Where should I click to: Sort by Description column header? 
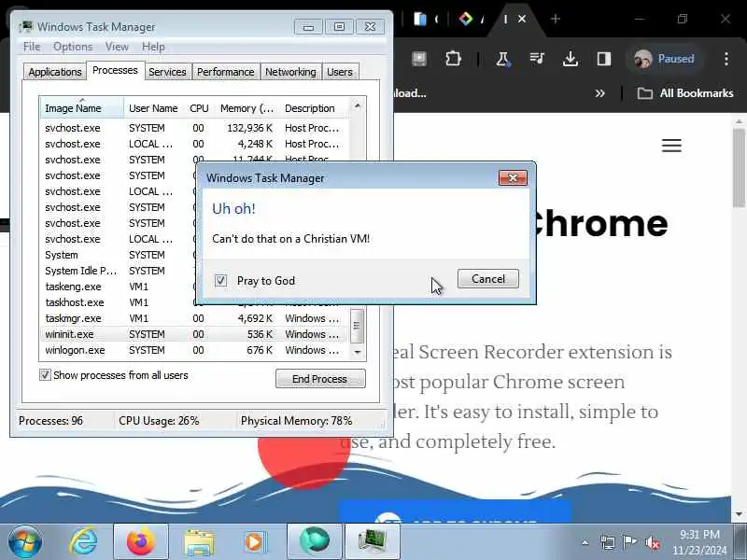[x=315, y=108]
